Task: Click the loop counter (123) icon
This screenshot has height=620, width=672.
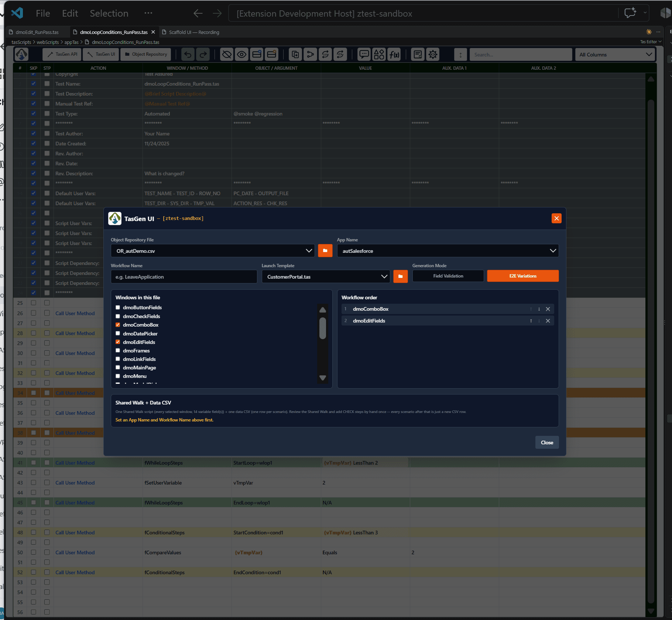Action: point(325,55)
